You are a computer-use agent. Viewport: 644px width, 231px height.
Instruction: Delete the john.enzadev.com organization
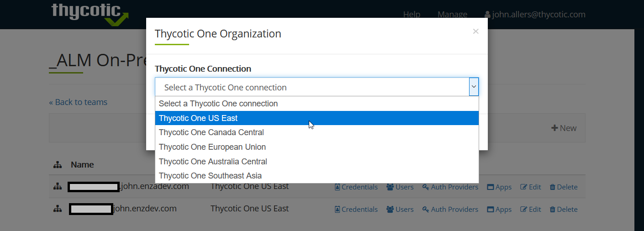(564, 187)
